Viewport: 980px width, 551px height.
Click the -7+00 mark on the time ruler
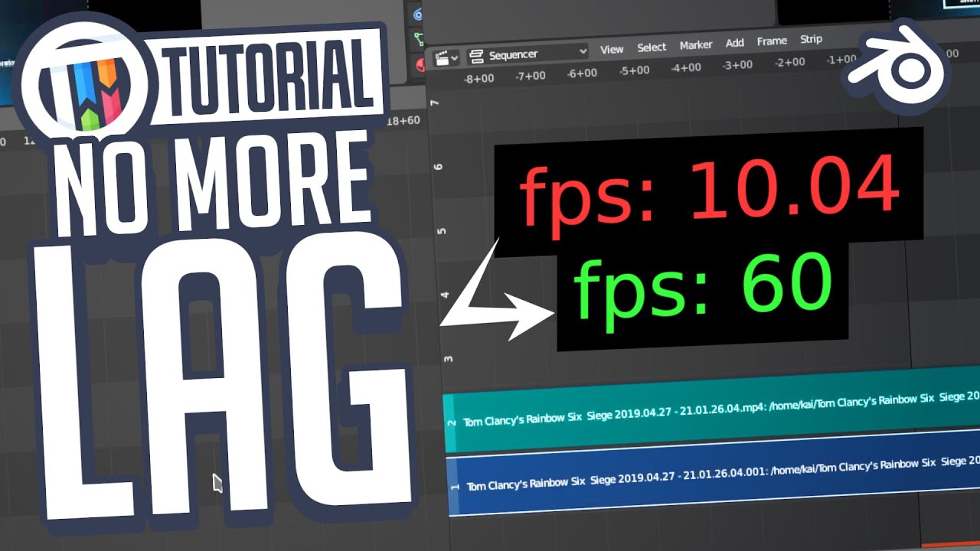pyautogui.click(x=531, y=75)
